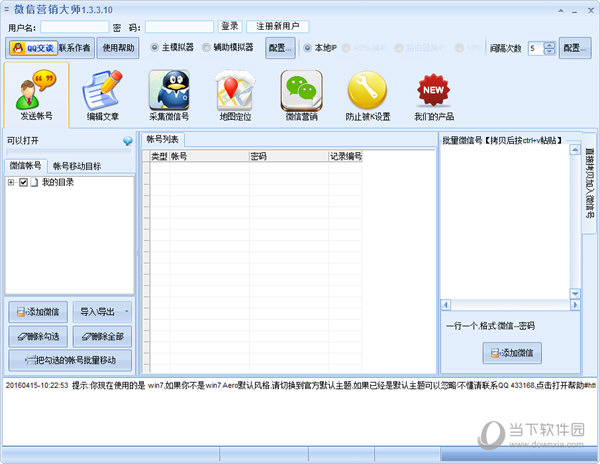Click the 间隔次数 number field
The height and width of the screenshot is (464, 600).
(536, 48)
